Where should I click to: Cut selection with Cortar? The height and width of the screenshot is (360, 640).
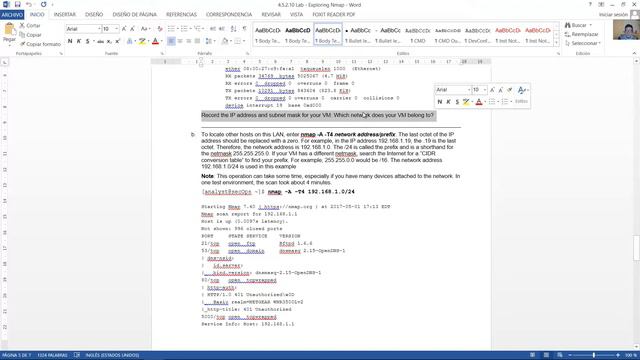tap(30, 25)
